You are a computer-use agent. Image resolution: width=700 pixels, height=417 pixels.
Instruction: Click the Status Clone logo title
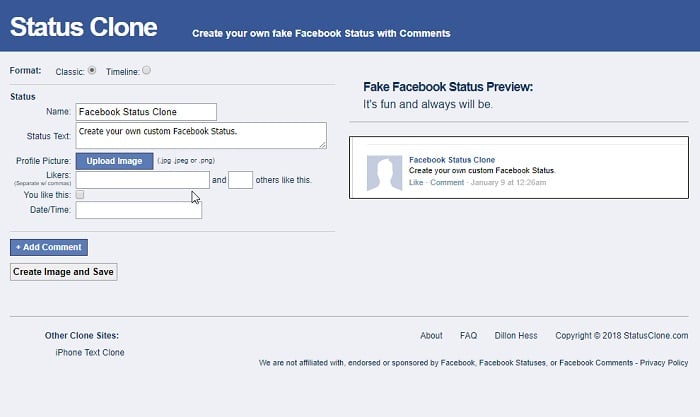83,27
